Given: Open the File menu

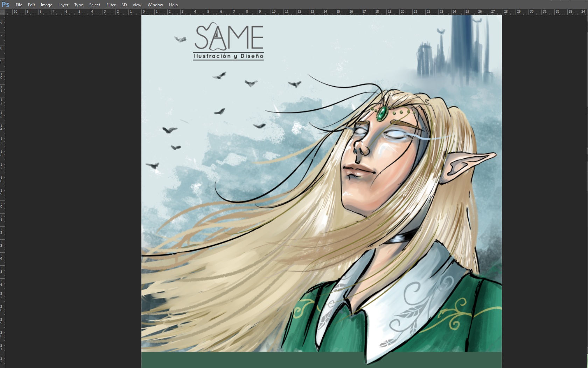Looking at the screenshot, I should point(19,5).
